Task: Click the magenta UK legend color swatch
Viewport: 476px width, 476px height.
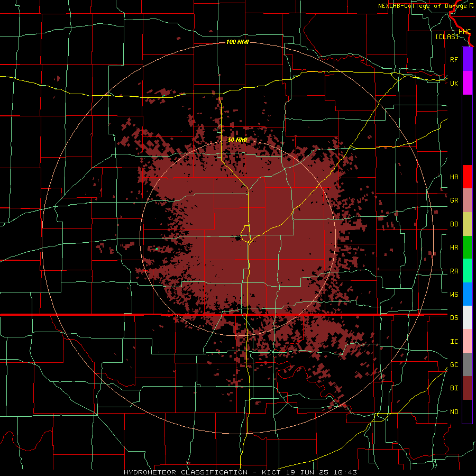Action: click(467, 83)
